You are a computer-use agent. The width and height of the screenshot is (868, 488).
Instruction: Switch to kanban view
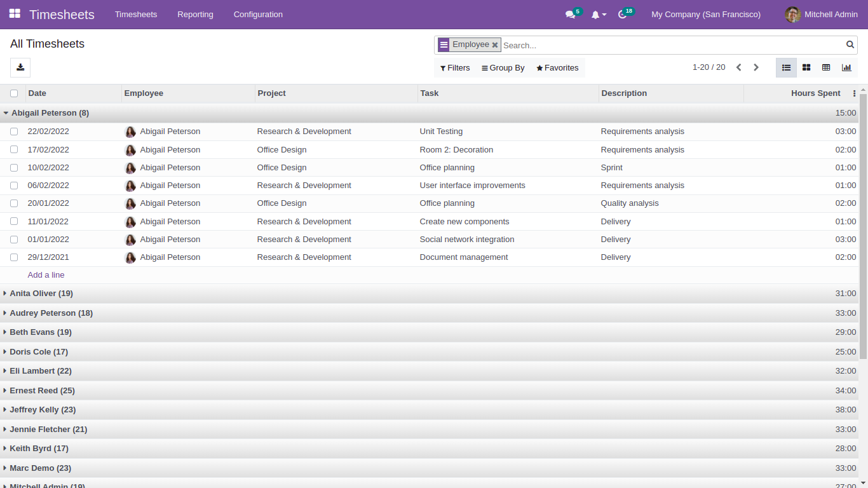click(x=806, y=67)
